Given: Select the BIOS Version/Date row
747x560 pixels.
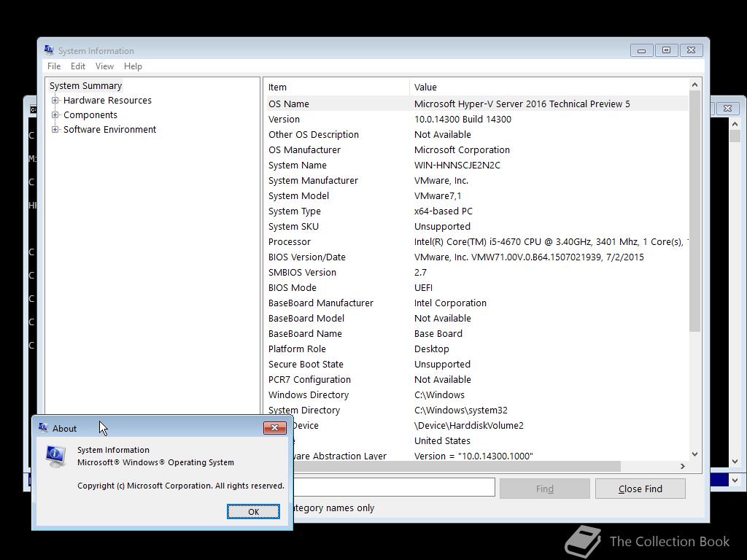Looking at the screenshot, I should coord(476,257).
